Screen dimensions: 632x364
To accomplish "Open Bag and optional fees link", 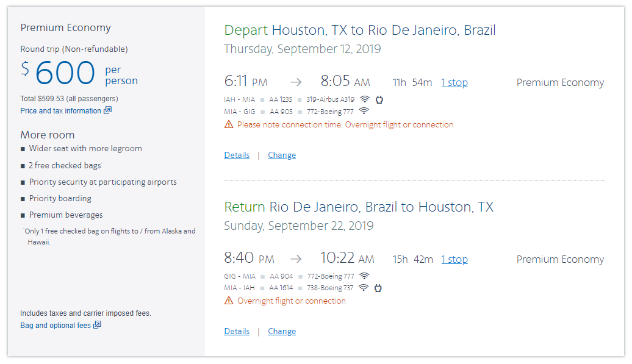I will pos(56,326).
